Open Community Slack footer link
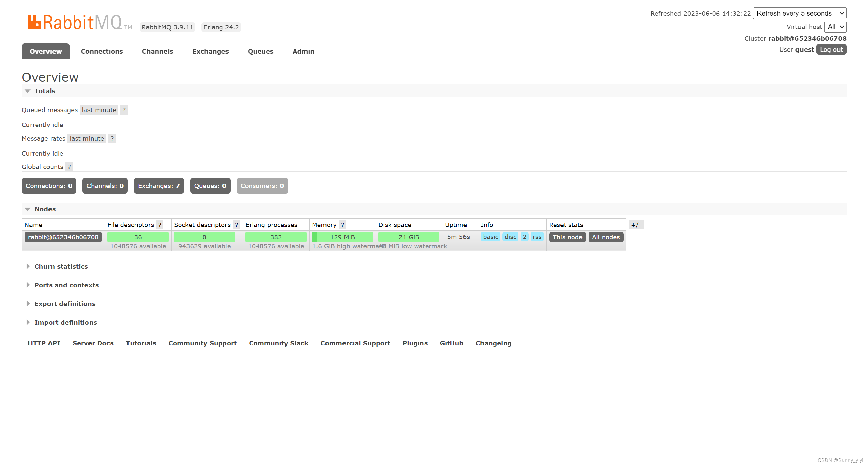The image size is (868, 466). tap(278, 343)
